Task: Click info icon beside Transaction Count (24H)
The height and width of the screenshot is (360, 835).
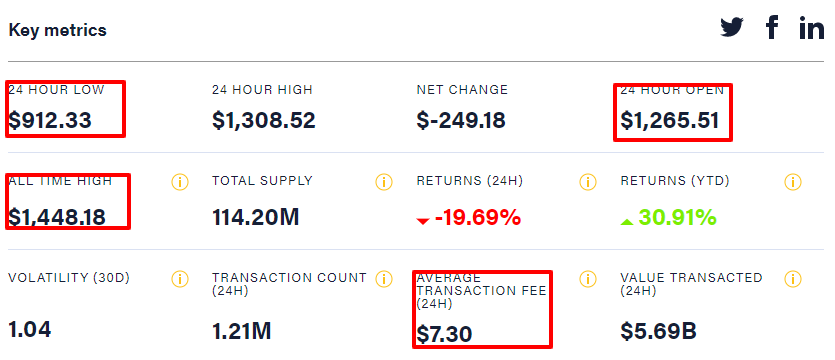Action: click(x=383, y=279)
